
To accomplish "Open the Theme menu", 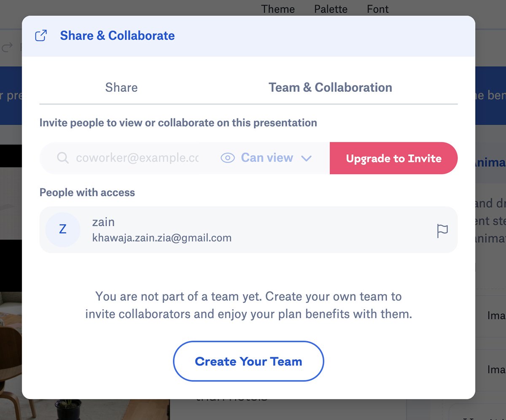I will [278, 9].
